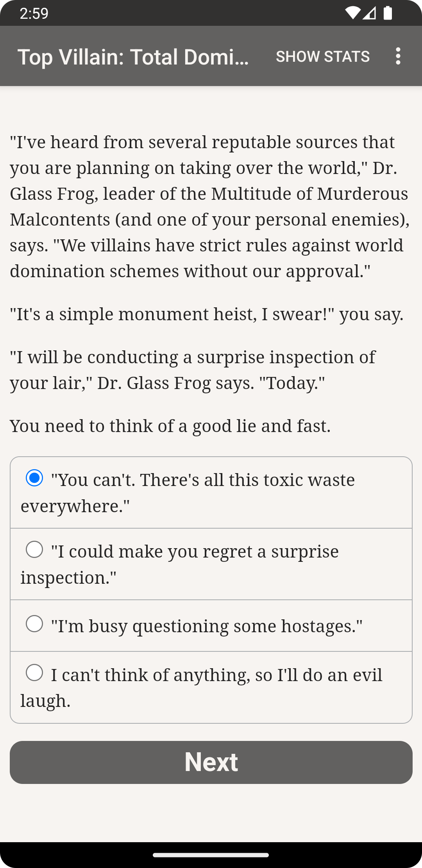The width and height of the screenshot is (422, 868).
Task: Tap "You need to think of a good lie" text
Action: 170,426
